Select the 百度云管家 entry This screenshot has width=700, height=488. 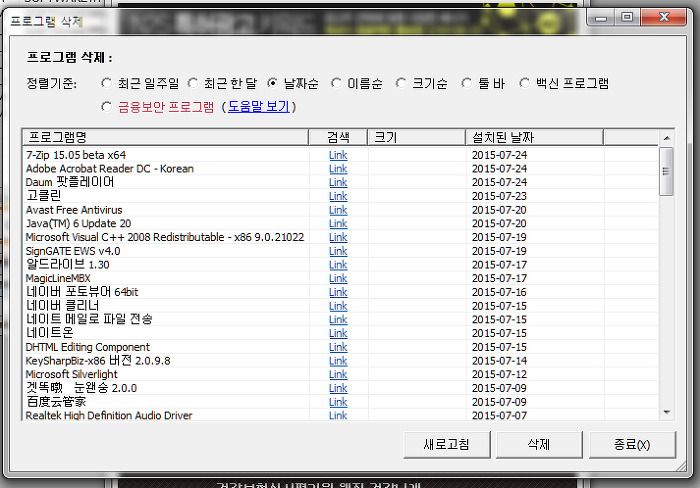tap(340, 402)
